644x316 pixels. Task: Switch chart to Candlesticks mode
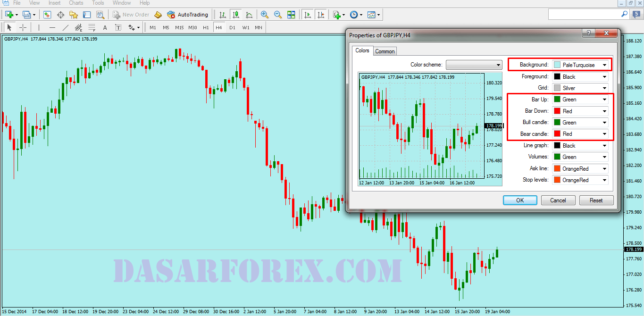pyautogui.click(x=235, y=15)
